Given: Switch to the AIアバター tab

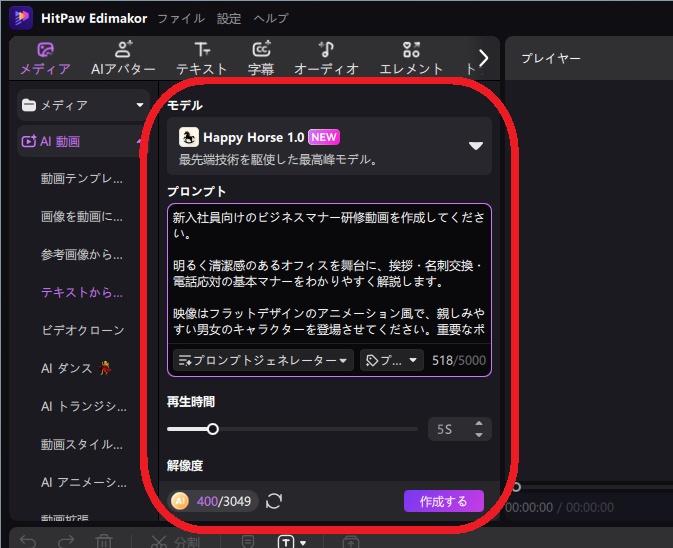Looking at the screenshot, I should click(x=123, y=58).
